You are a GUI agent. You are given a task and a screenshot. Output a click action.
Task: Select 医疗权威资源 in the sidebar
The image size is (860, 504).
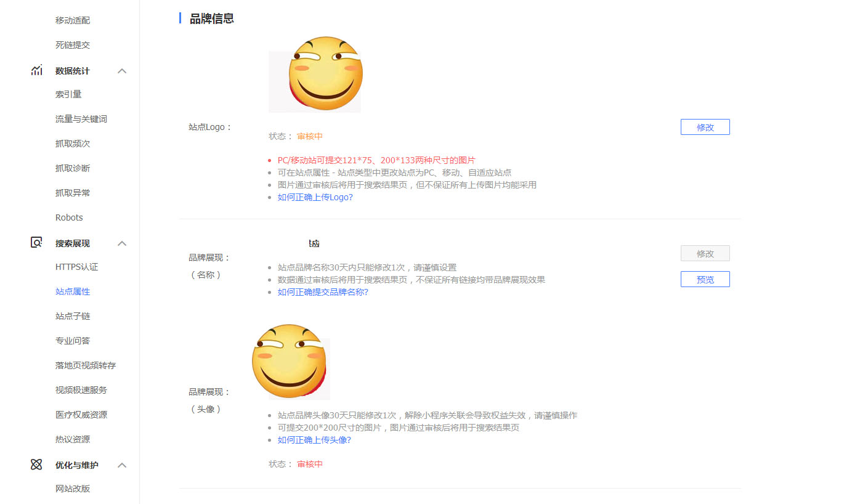(81, 415)
